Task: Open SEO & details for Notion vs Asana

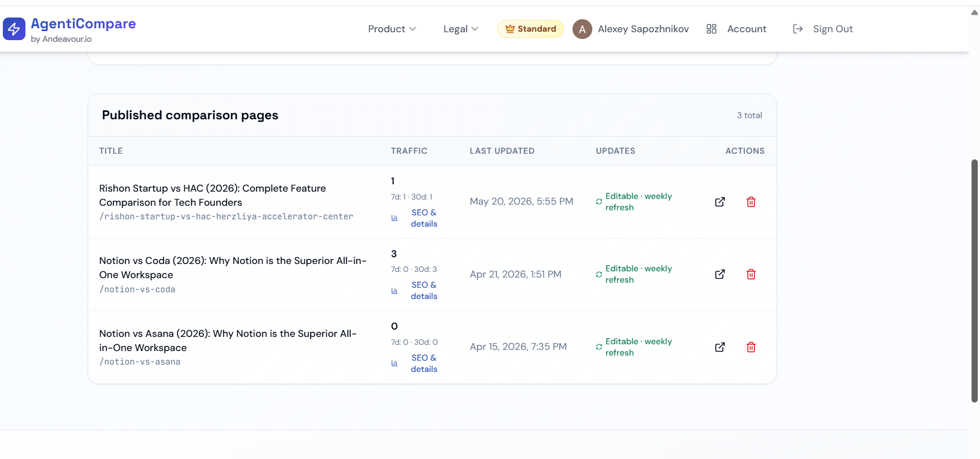Action: click(424, 363)
